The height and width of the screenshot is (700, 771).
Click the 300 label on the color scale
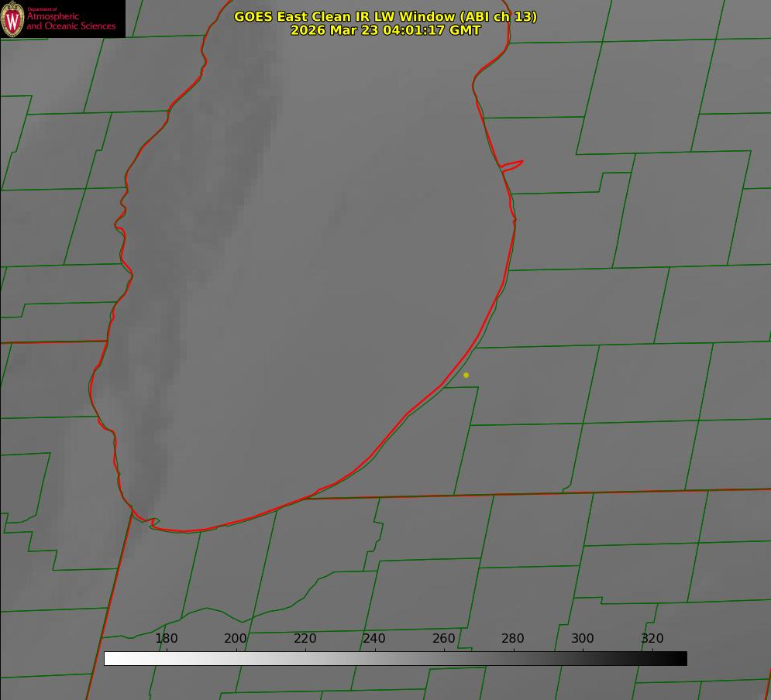583,638
